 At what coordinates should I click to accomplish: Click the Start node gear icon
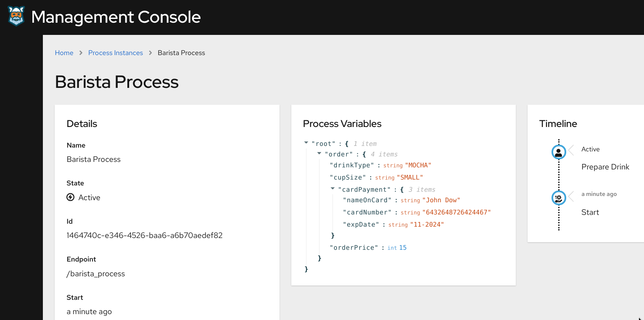[559, 198]
